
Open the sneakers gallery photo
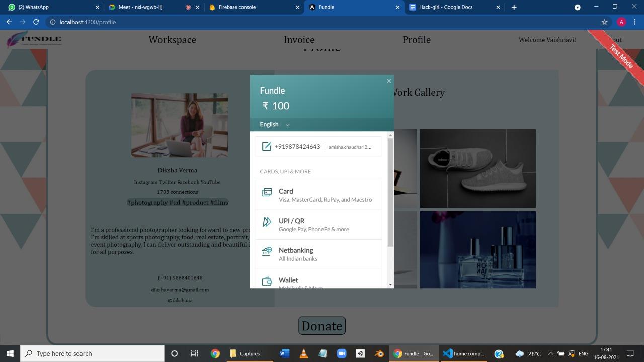(478, 168)
